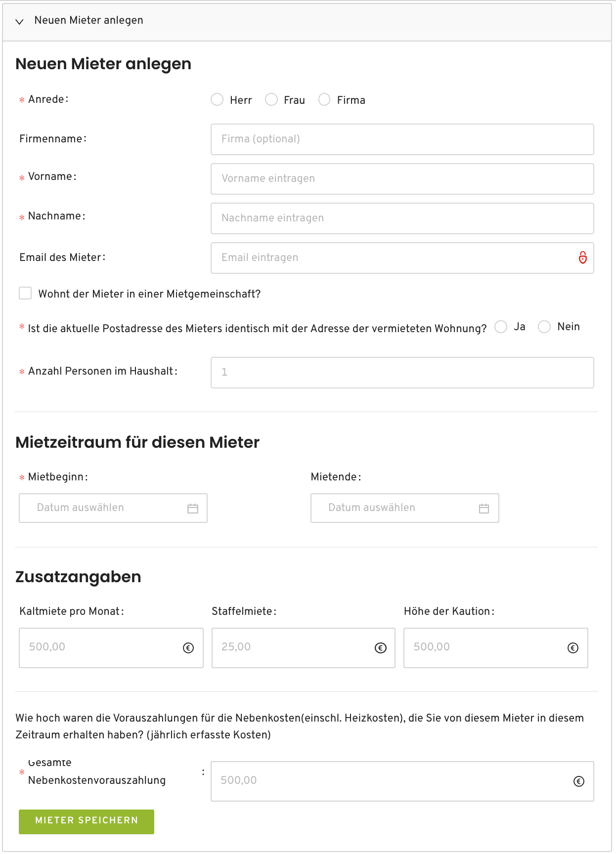Viewport: 616px width, 854px height.
Task: Click euro icon in Kaltmiete pro Monat field
Action: tap(188, 648)
